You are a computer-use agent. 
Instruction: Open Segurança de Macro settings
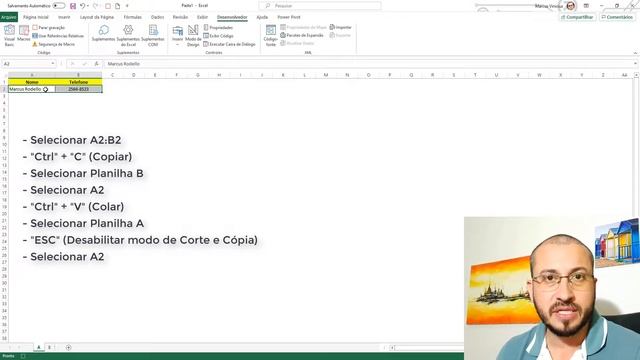click(x=53, y=44)
